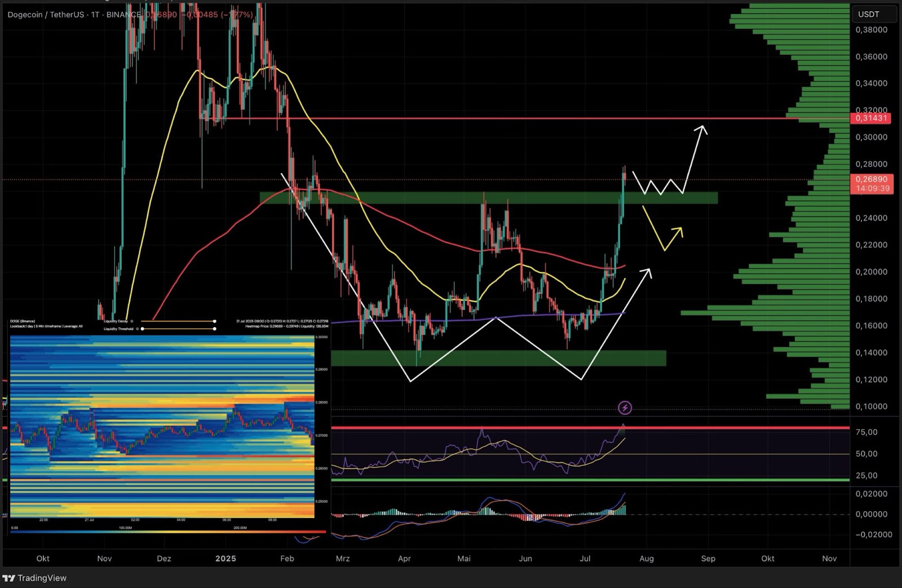The height and width of the screenshot is (588, 902).
Task: Open the USDT currency selector
Action: click(x=873, y=14)
